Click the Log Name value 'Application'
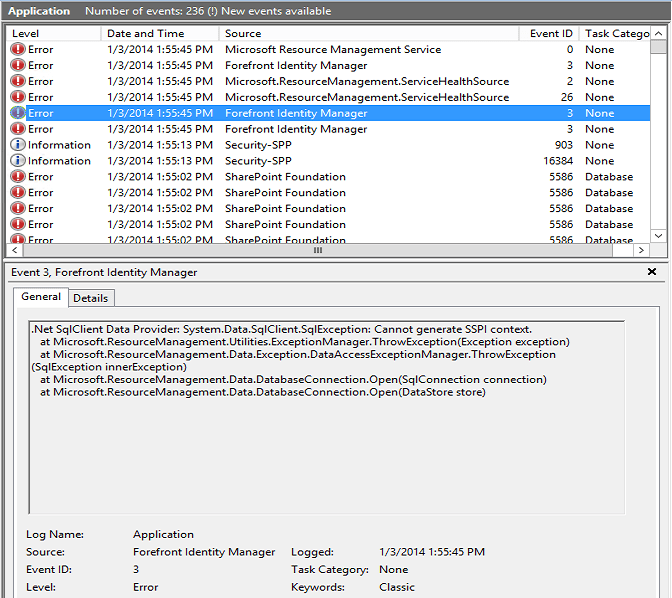Image resolution: width=672 pixels, height=598 pixels. [x=163, y=534]
